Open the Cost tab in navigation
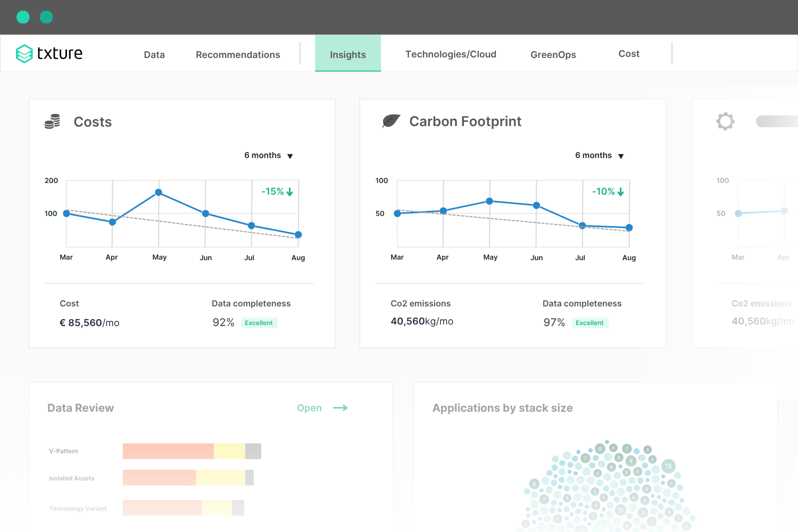The image size is (798, 532). click(x=629, y=54)
